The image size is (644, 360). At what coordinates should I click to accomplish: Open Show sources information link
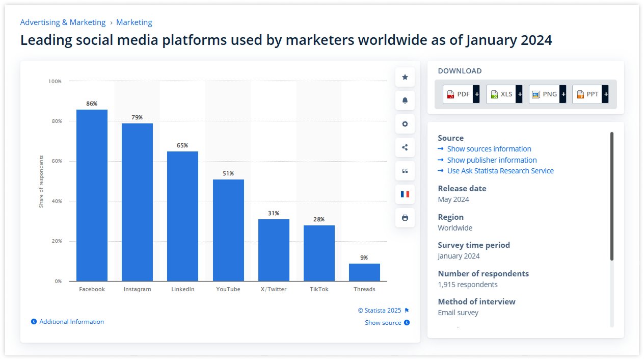coord(489,149)
